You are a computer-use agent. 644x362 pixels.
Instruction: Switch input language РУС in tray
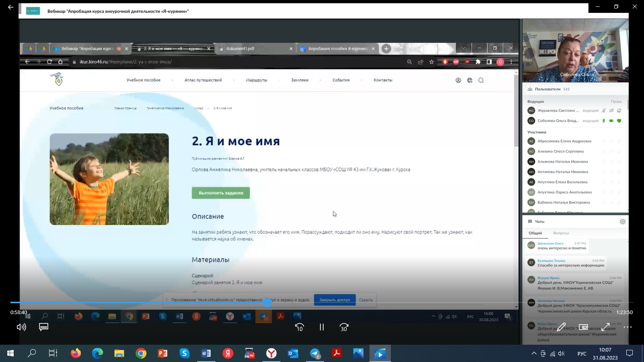[582, 354]
